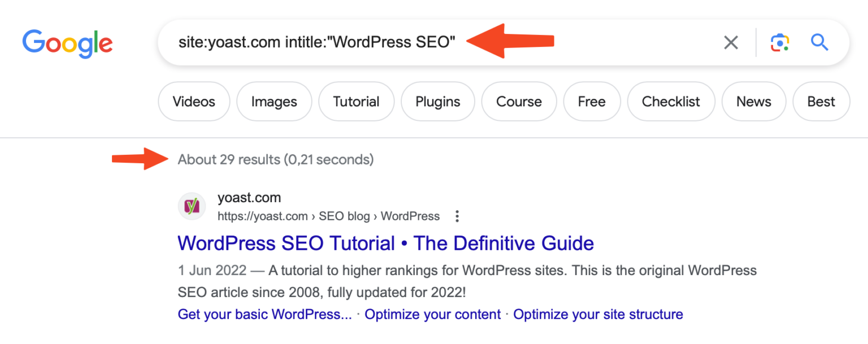Click the Optimize your content sitelink
Viewport: 868px width, 344px height.
coord(432,314)
